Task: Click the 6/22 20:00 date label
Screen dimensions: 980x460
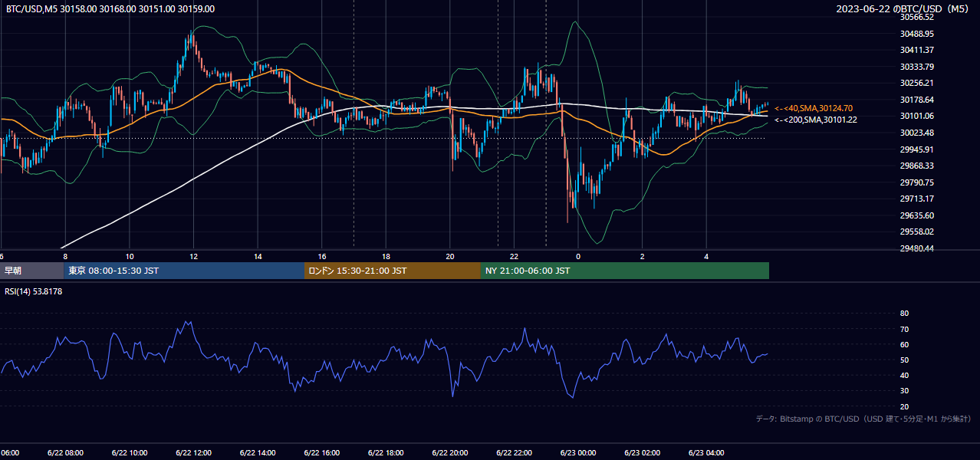Action: click(449, 453)
